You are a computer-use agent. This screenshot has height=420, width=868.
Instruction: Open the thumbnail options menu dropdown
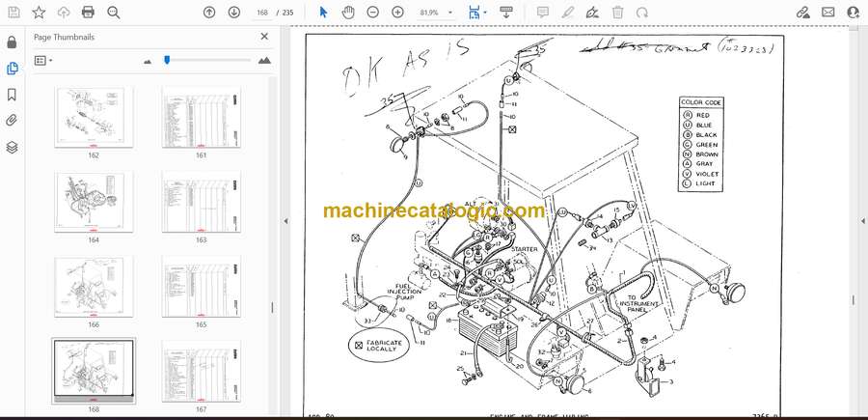point(43,61)
